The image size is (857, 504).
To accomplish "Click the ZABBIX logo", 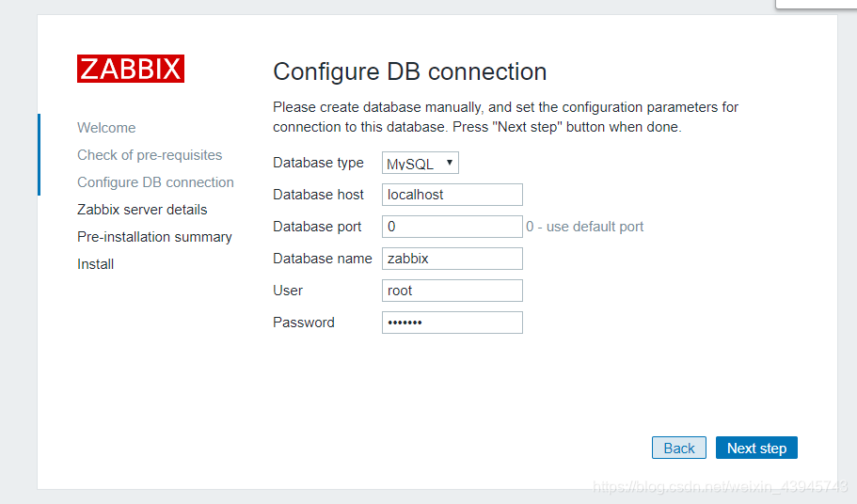I will point(131,69).
